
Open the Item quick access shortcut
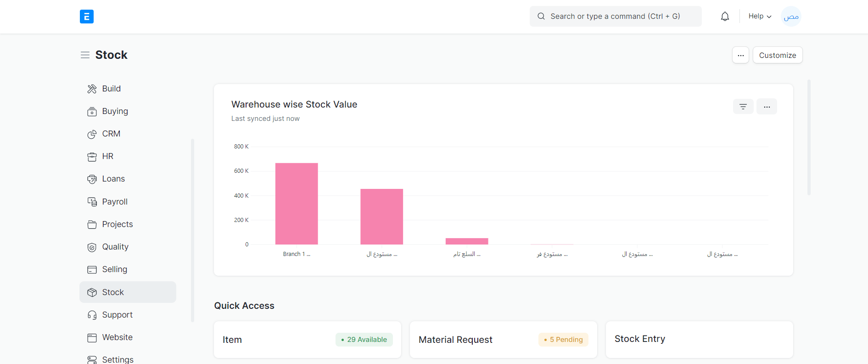(x=232, y=340)
